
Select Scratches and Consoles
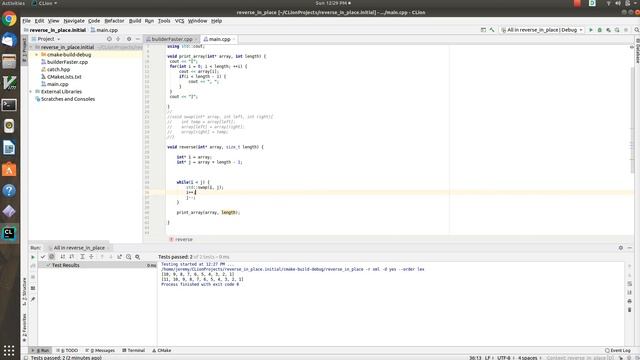click(x=68, y=99)
